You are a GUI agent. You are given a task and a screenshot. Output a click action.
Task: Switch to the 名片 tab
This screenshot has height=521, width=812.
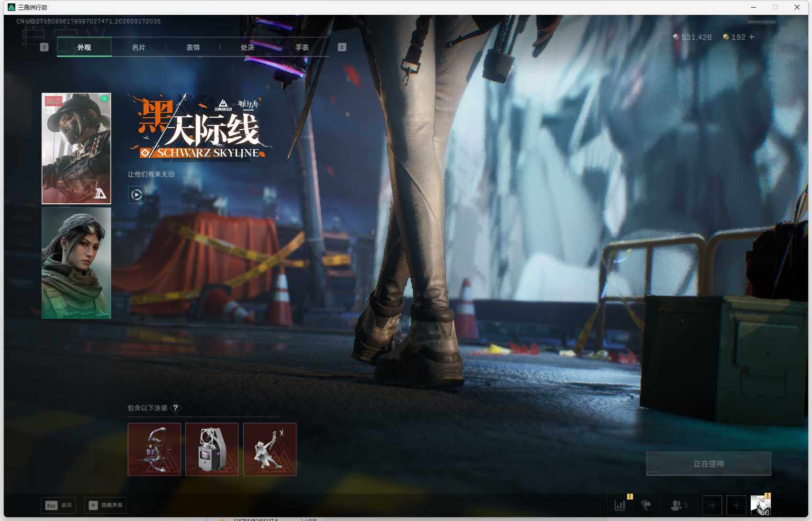point(139,47)
